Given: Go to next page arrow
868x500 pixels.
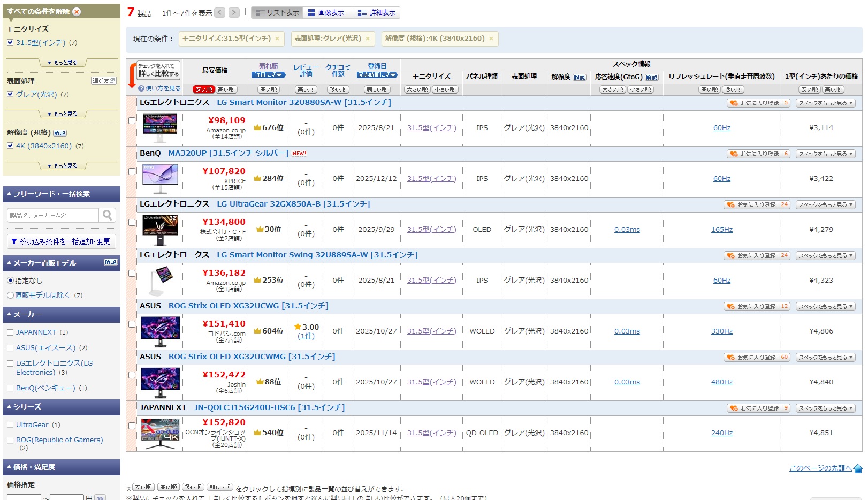Looking at the screenshot, I should (x=234, y=12).
